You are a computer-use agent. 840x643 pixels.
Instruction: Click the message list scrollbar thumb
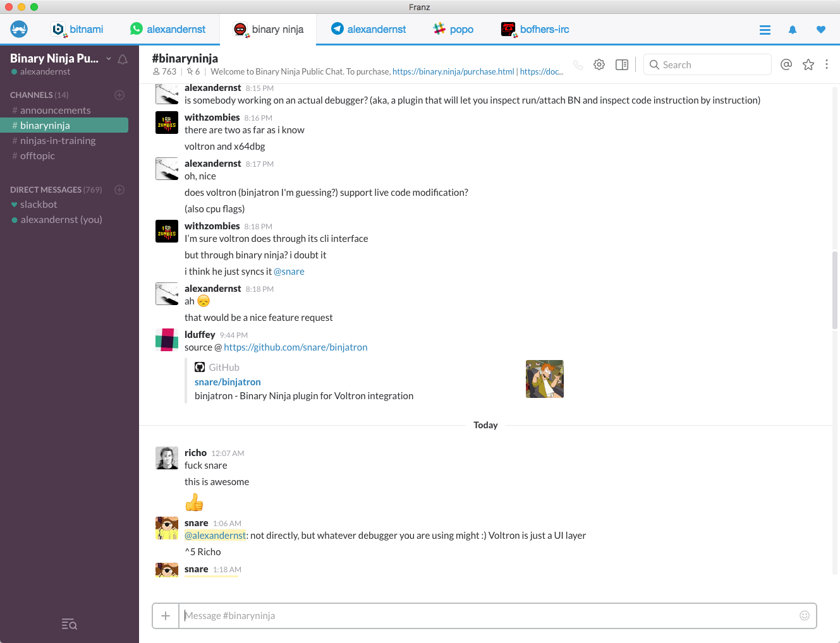pyautogui.click(x=835, y=290)
